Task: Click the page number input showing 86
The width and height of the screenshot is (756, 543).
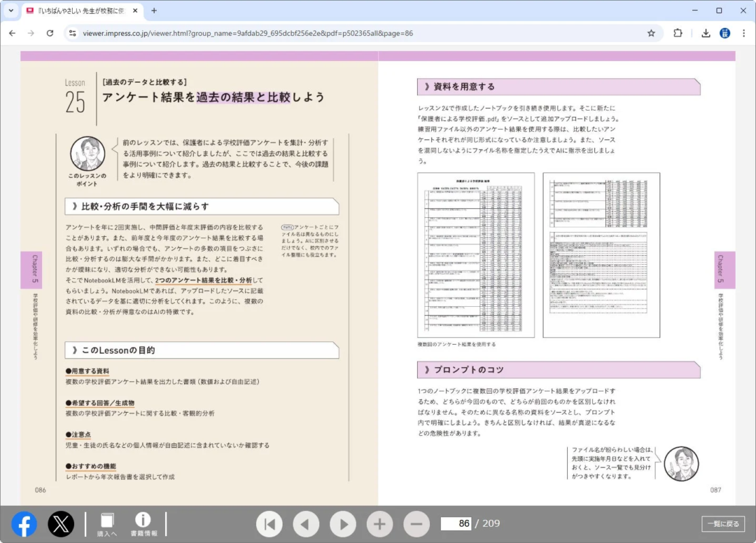Action: click(x=458, y=523)
